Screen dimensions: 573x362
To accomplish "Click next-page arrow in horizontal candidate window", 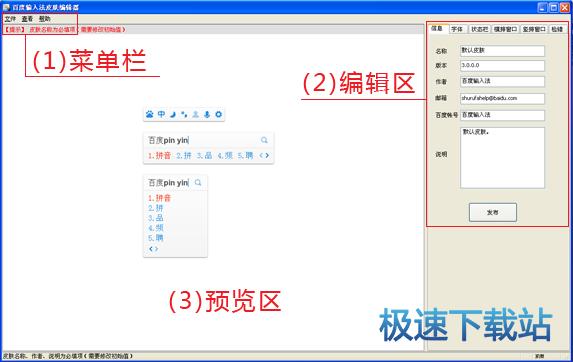I will [267, 155].
